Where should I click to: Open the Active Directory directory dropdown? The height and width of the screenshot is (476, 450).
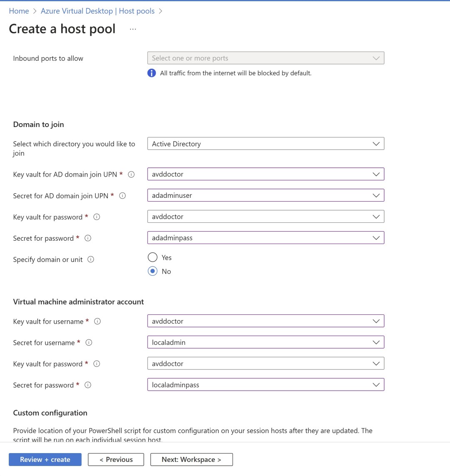[x=265, y=144]
